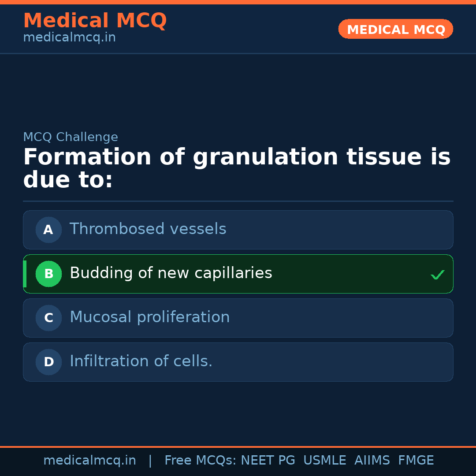The height and width of the screenshot is (476, 476).
Task: Click USMLE in footer
Action: pos(324,461)
